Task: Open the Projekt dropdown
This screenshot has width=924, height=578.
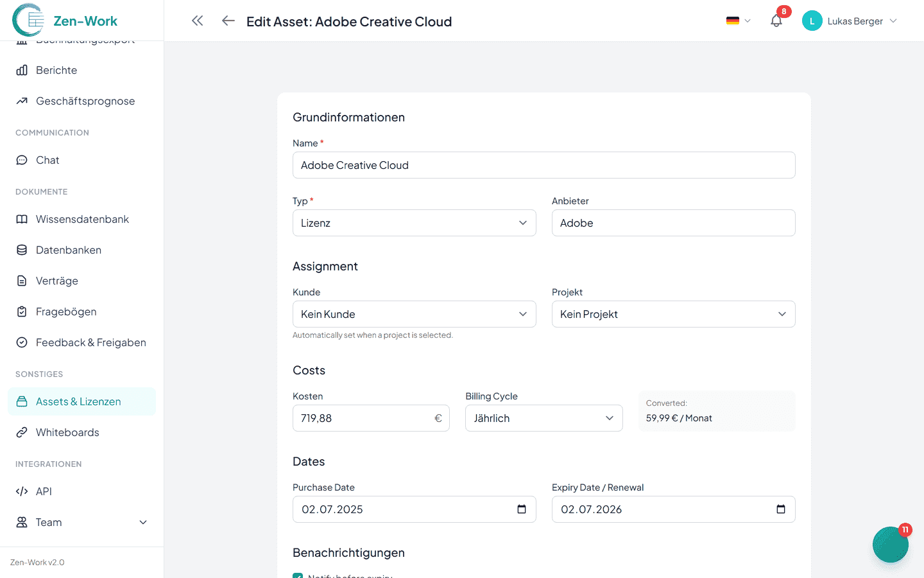Action: click(x=674, y=314)
